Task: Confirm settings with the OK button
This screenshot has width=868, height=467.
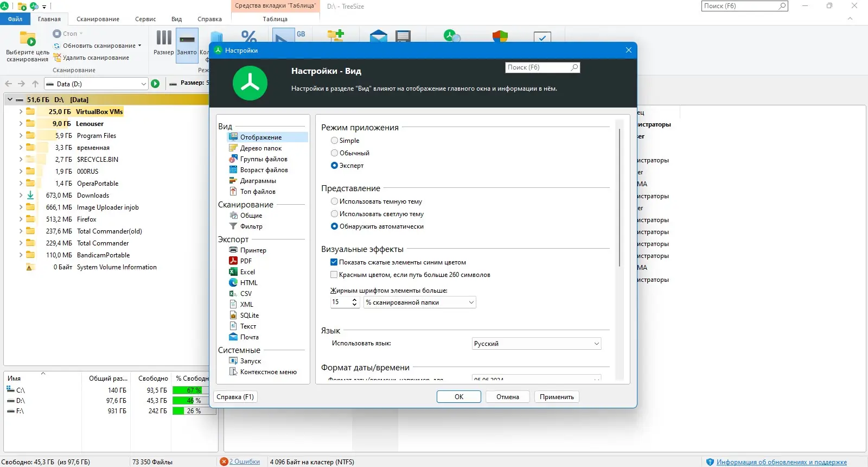Action: click(459, 396)
